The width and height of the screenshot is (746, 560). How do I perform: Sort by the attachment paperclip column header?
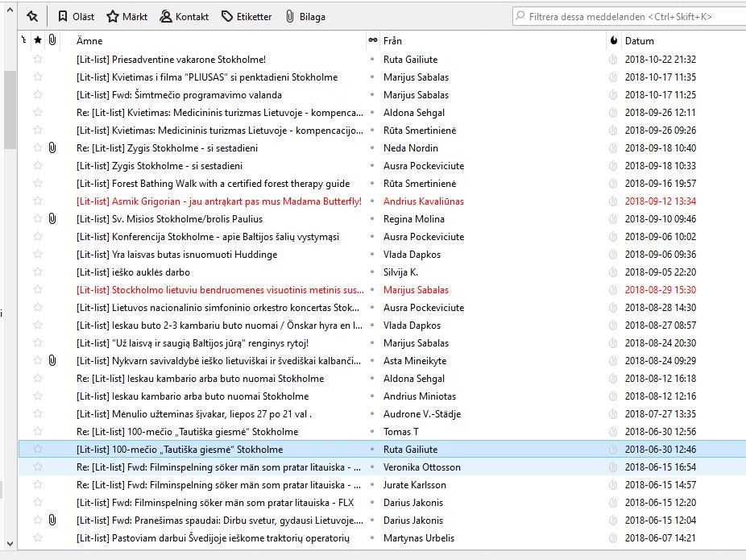[52, 40]
